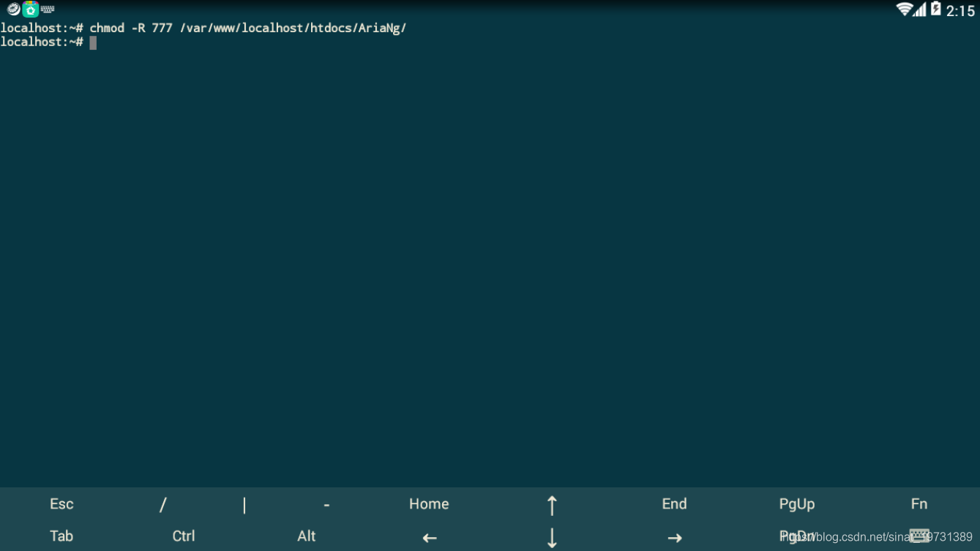Tap the green app notification icon
The image size is (980, 551).
[x=31, y=9]
